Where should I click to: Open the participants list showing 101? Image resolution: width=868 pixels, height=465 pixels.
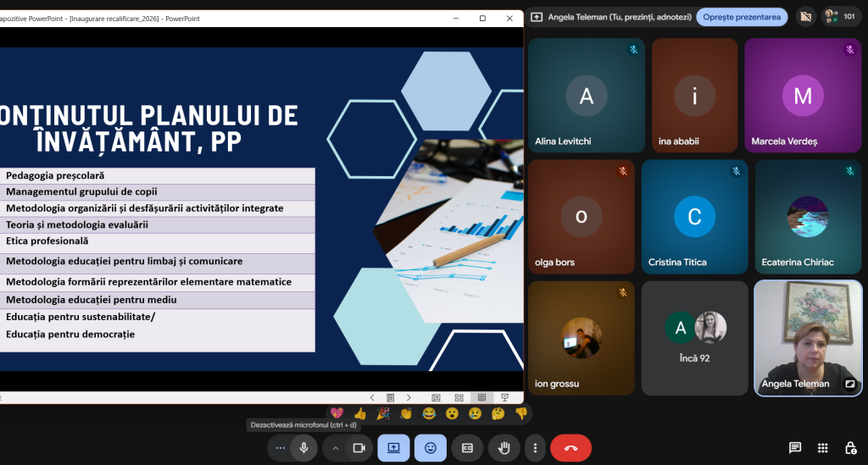pos(840,17)
